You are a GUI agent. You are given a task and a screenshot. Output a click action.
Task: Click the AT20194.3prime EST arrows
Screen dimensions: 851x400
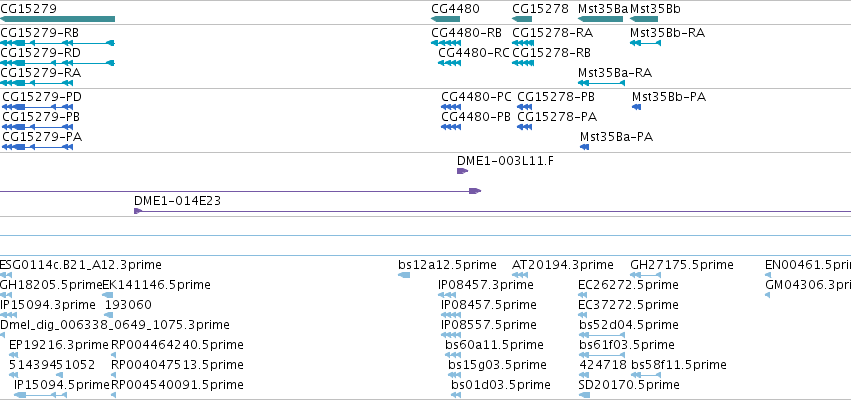tap(520, 275)
